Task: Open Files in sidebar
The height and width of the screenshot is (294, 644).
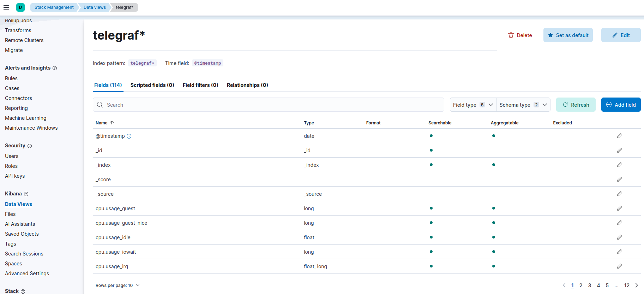Action: tap(10, 214)
